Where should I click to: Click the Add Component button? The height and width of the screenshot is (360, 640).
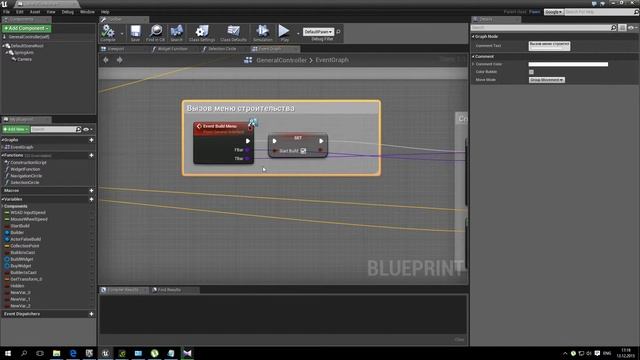click(27, 28)
